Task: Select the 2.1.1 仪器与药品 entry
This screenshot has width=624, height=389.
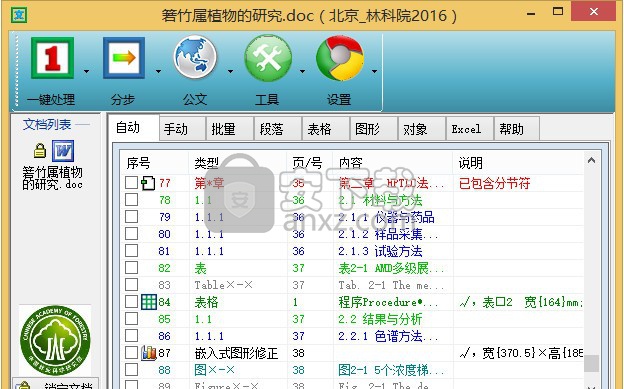Action: click(386, 217)
